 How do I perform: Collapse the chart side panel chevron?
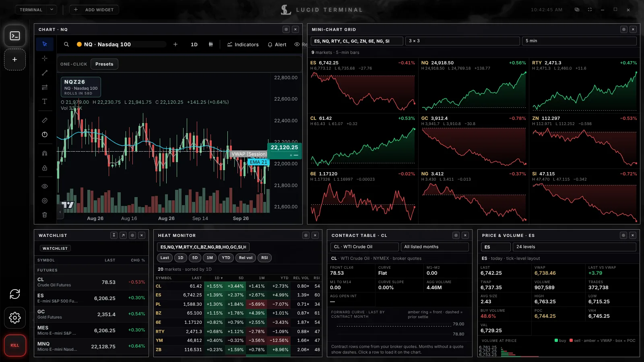pos(60,212)
